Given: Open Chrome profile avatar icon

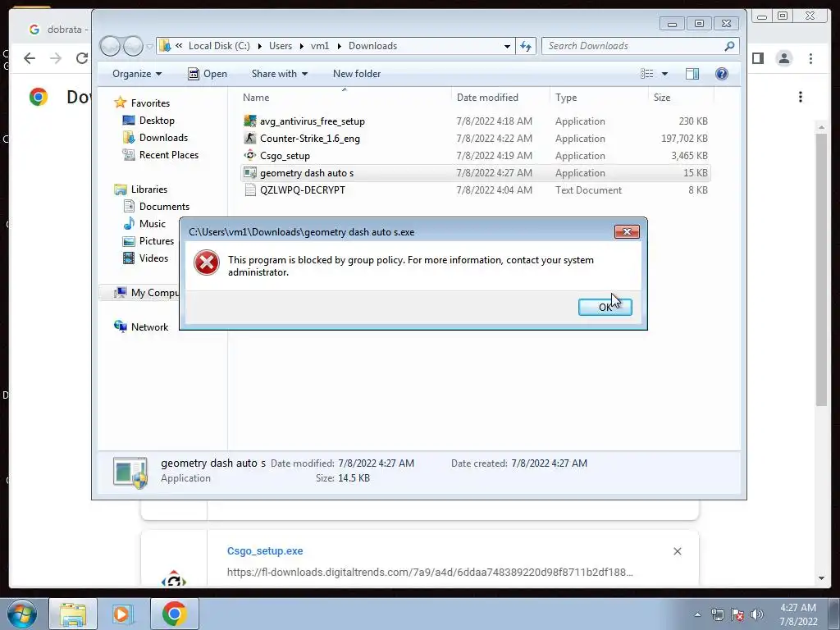Looking at the screenshot, I should [x=783, y=58].
